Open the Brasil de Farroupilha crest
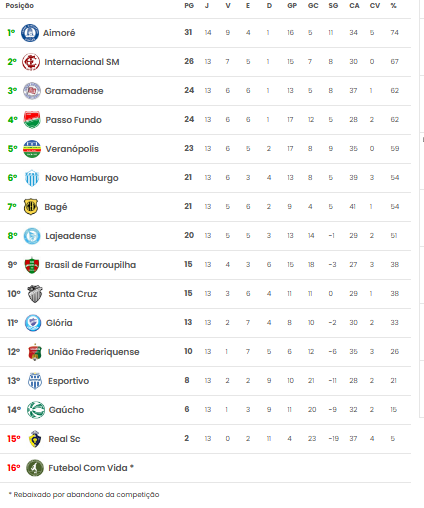Screen dimensions: 424x508 pyautogui.click(x=32, y=265)
